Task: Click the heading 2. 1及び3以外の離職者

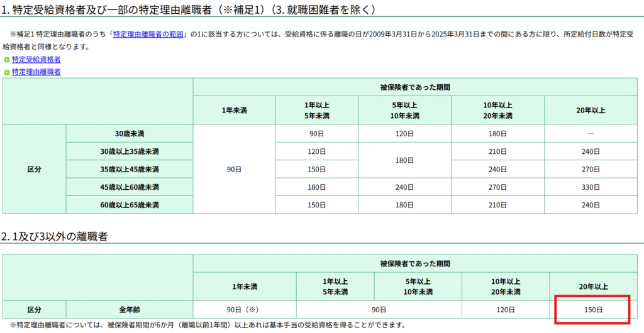Action: click(x=54, y=236)
